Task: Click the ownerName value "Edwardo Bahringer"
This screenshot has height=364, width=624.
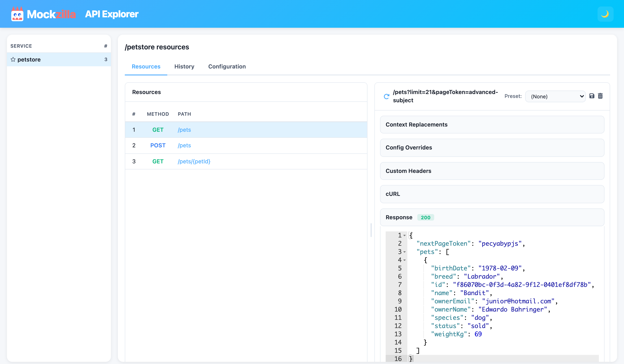Action: [x=513, y=310]
